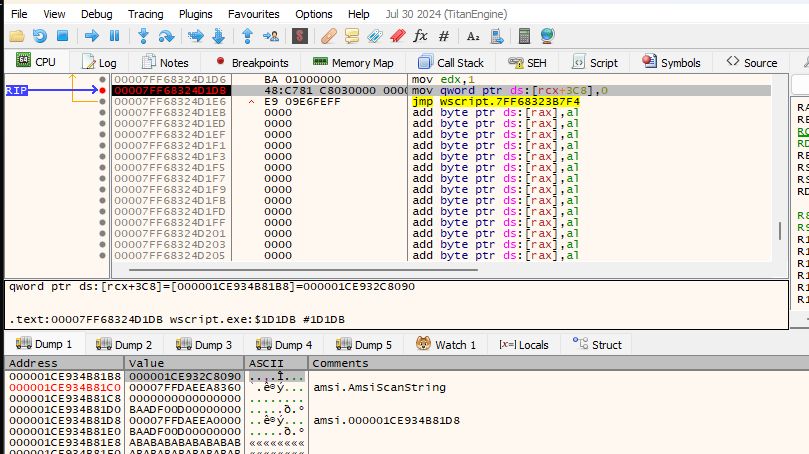Search strings with the A icon
Image resolution: width=809 pixels, height=454 pixels.
pos(473,36)
